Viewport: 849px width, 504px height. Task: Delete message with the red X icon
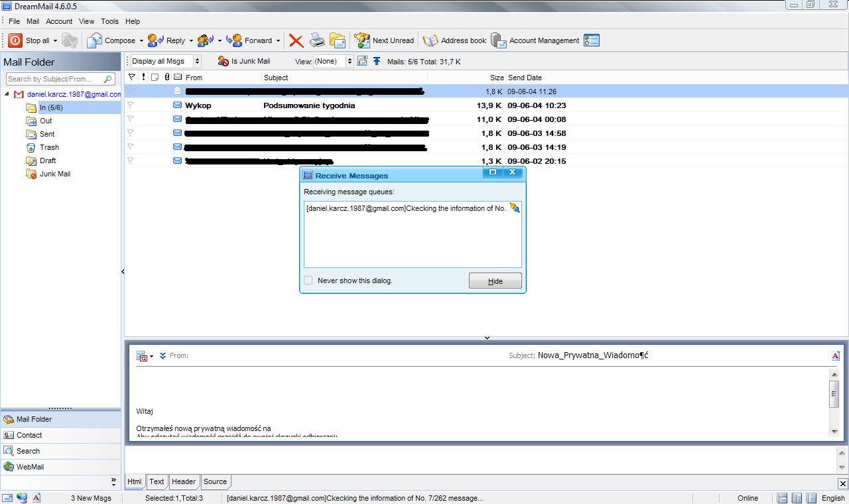click(x=296, y=41)
